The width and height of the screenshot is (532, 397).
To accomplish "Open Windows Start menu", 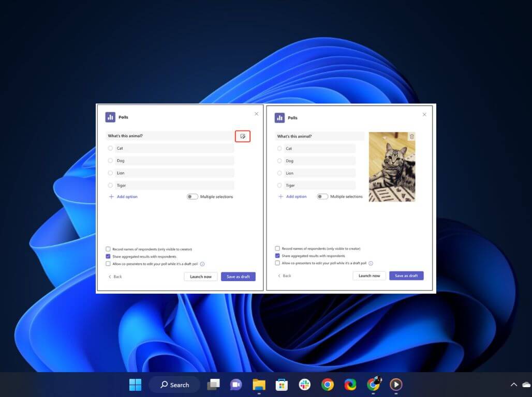I will pyautogui.click(x=135, y=385).
